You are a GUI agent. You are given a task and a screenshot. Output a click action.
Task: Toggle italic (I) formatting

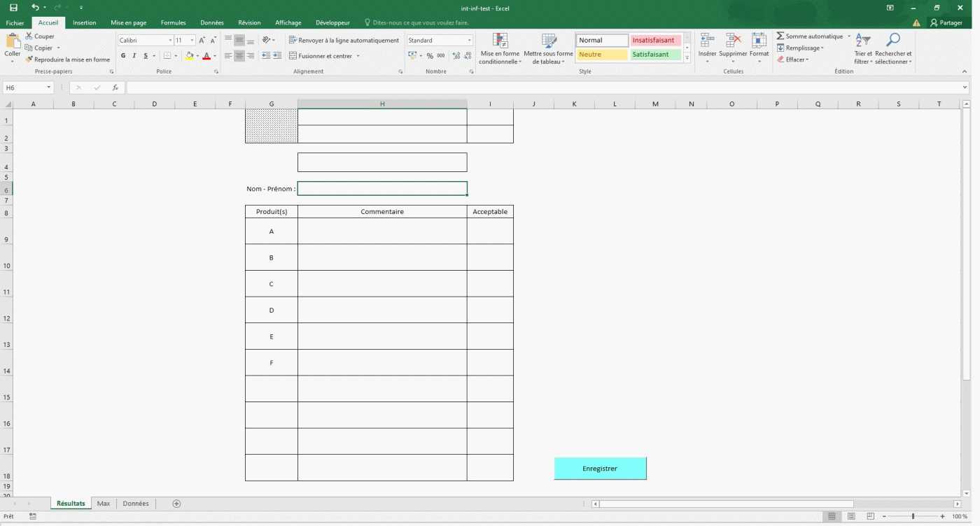click(x=134, y=56)
